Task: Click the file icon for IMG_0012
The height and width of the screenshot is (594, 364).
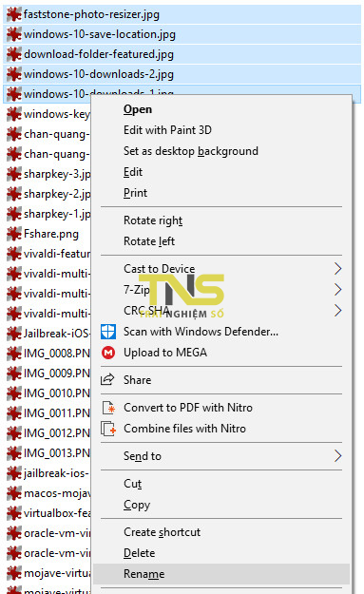Action: (14, 433)
